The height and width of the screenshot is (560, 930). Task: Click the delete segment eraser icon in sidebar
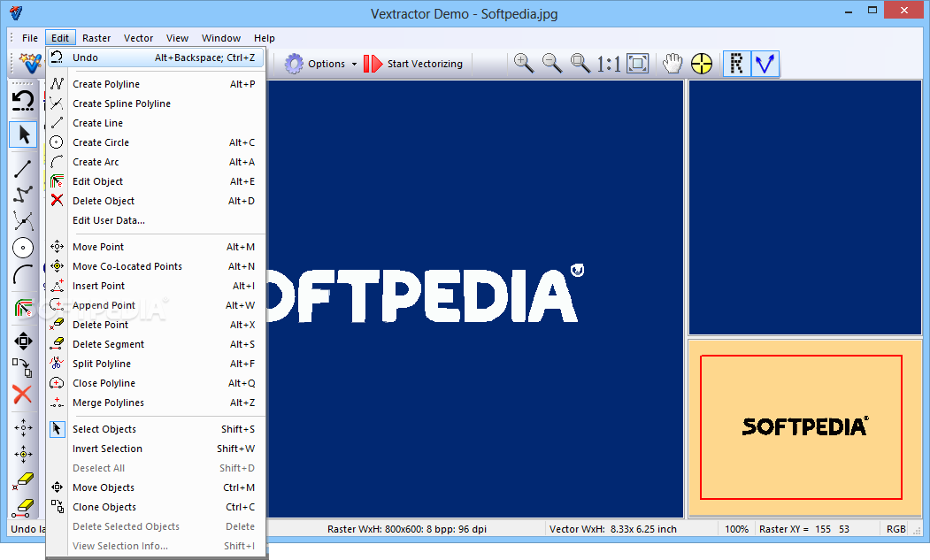(x=23, y=507)
